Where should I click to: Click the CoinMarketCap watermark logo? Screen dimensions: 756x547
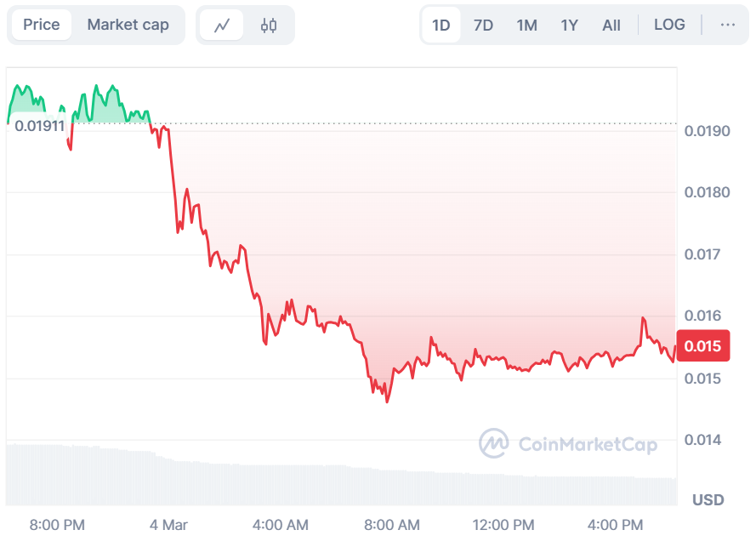pyautogui.click(x=568, y=443)
